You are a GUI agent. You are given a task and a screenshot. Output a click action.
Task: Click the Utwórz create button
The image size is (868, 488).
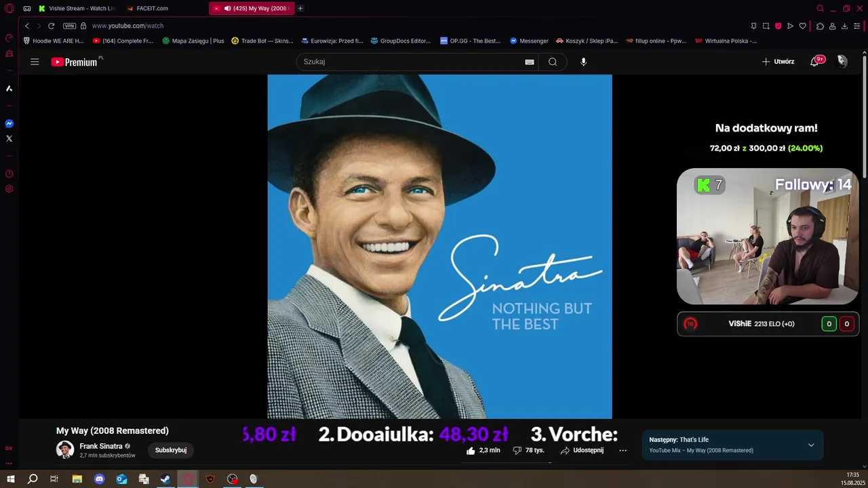click(778, 62)
